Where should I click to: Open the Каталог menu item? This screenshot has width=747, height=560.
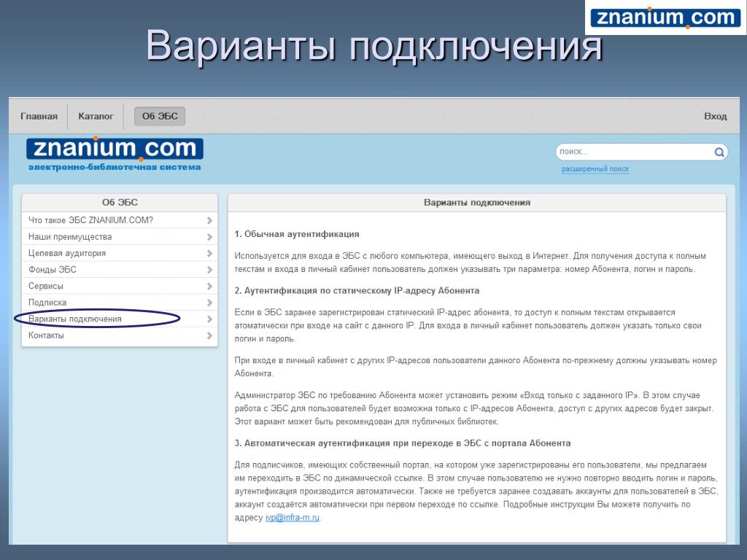coord(96,116)
